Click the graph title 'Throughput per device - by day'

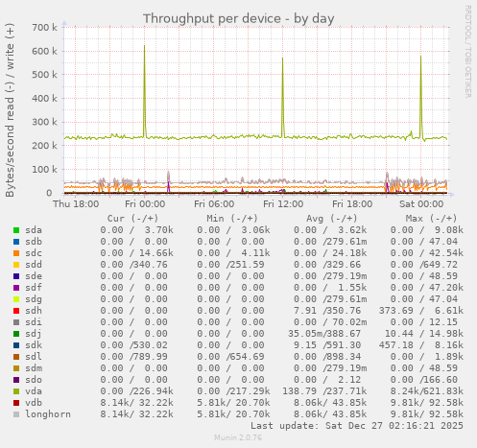(239, 19)
